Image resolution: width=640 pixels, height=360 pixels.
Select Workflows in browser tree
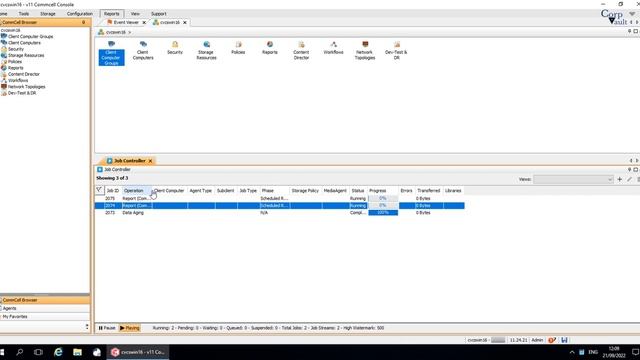[x=18, y=80]
